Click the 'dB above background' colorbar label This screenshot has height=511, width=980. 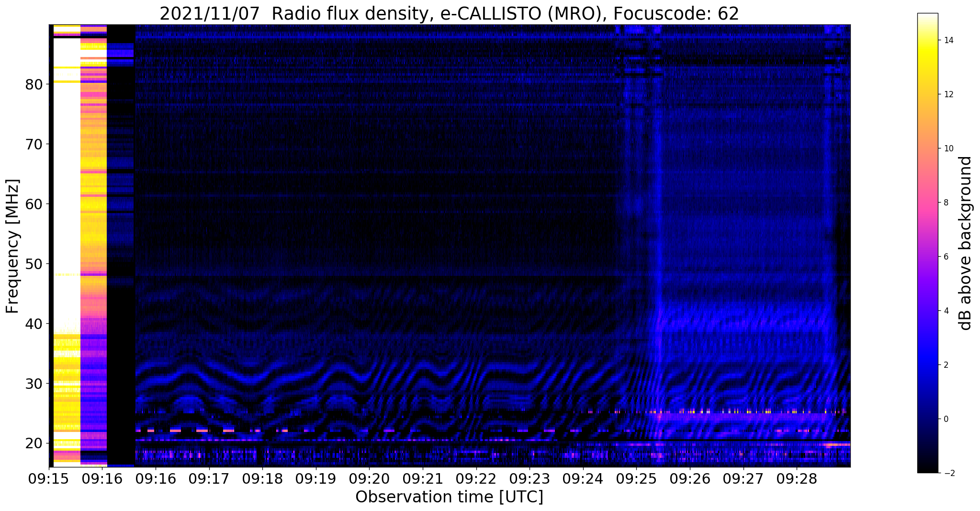pyautogui.click(x=966, y=243)
